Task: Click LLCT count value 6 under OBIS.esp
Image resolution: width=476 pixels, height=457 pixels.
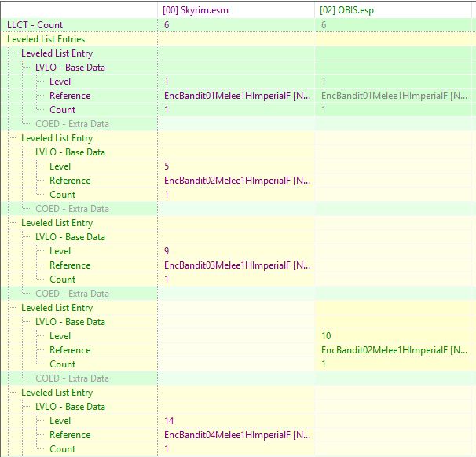Action: pos(324,25)
